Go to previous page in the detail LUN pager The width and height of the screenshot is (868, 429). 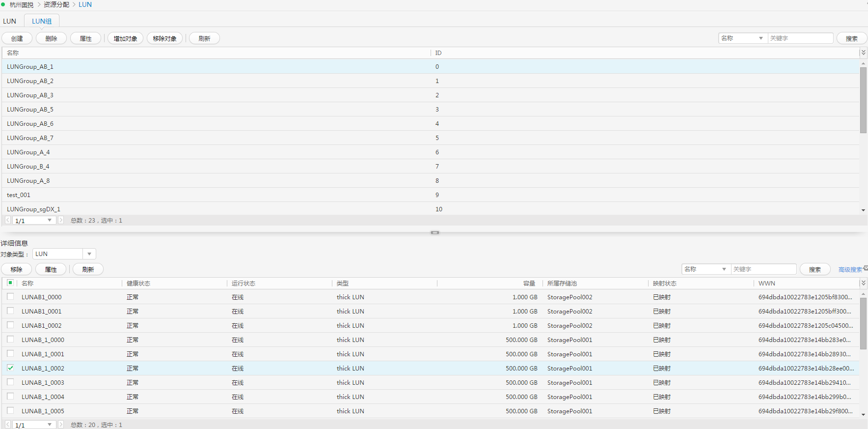pyautogui.click(x=8, y=425)
